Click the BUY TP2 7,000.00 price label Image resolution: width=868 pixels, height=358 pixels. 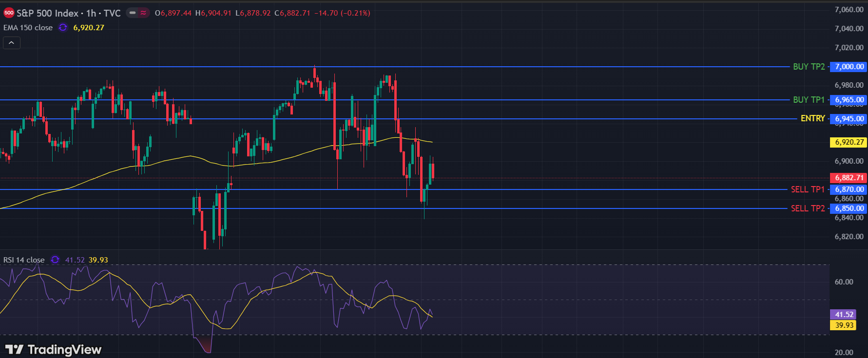tap(849, 67)
